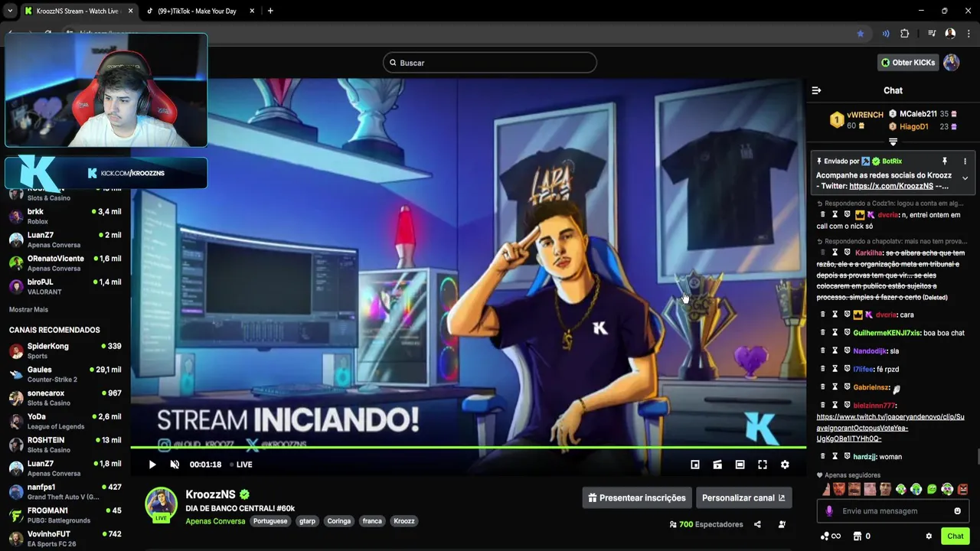Select the Coringa tag
This screenshot has width=980, height=551.
click(x=338, y=521)
